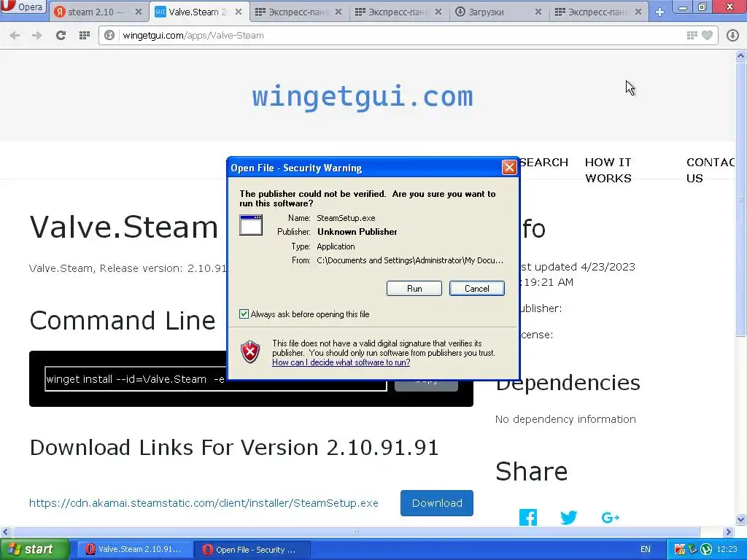Click the SteamSetup.exe application icon in dialog
Screen dimensions: 747x560
pyautogui.click(x=251, y=225)
